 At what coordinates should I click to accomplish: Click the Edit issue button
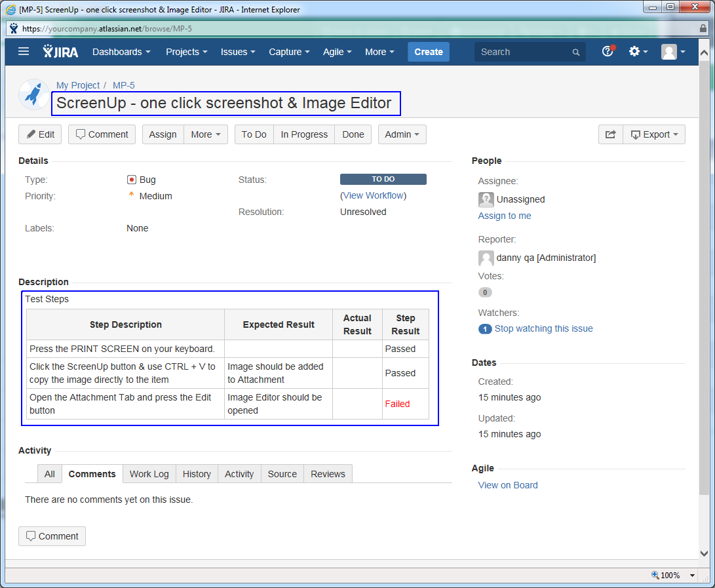pyautogui.click(x=40, y=134)
